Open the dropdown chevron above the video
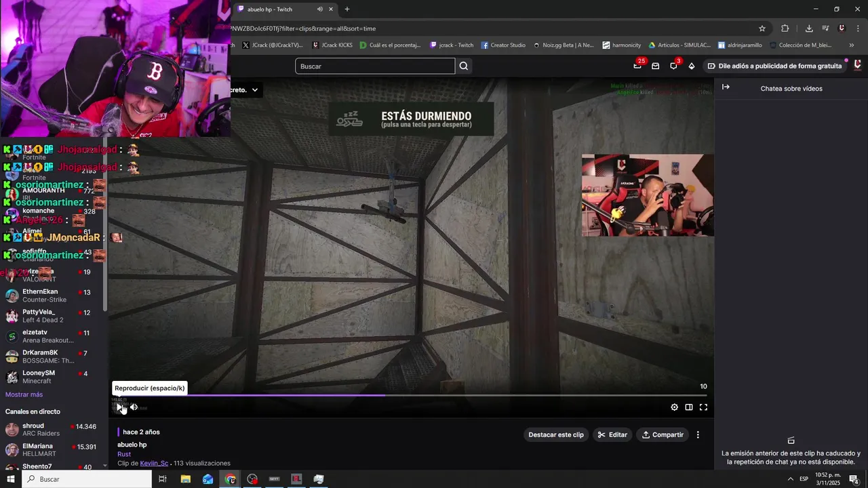The height and width of the screenshot is (488, 868). pos(255,89)
